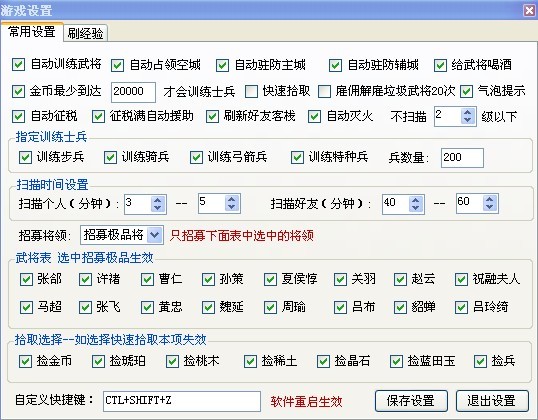Increase 扫描好友 maximum minutes (60)
538x420 pixels.
(490, 199)
